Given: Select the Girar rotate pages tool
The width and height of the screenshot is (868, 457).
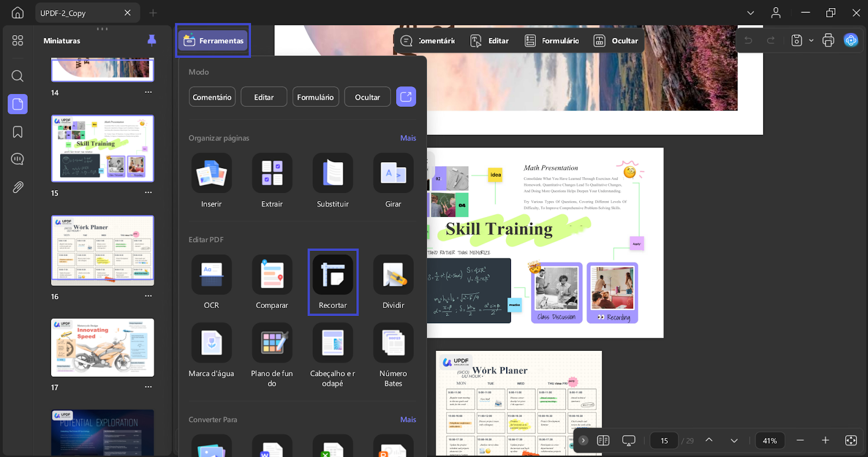Looking at the screenshot, I should [393, 173].
